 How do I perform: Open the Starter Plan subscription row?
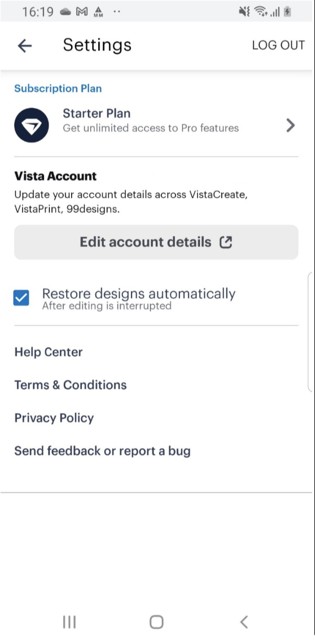tap(156, 125)
